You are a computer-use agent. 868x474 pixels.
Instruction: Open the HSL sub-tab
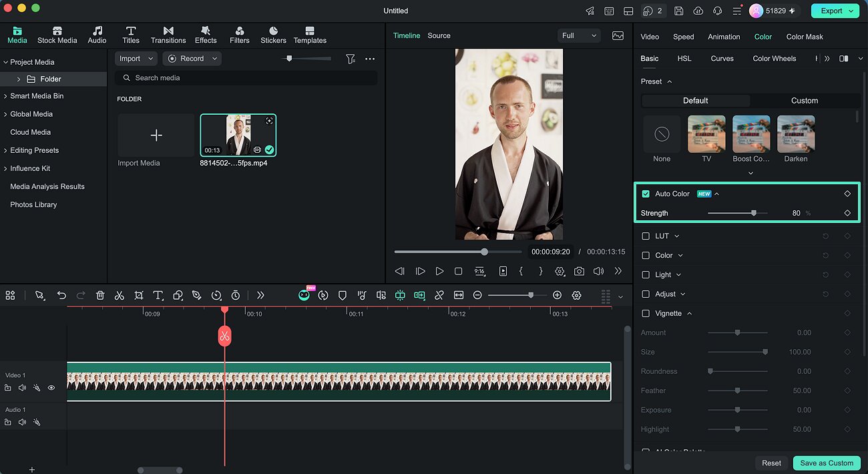pyautogui.click(x=684, y=59)
